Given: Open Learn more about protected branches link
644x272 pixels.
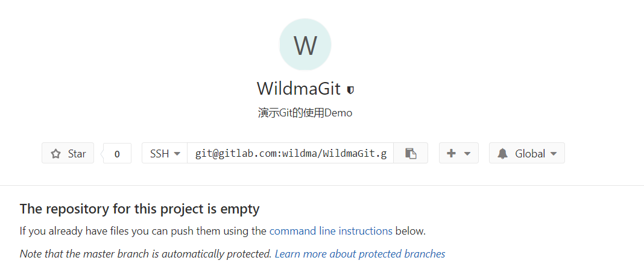Looking at the screenshot, I should pyautogui.click(x=360, y=254).
